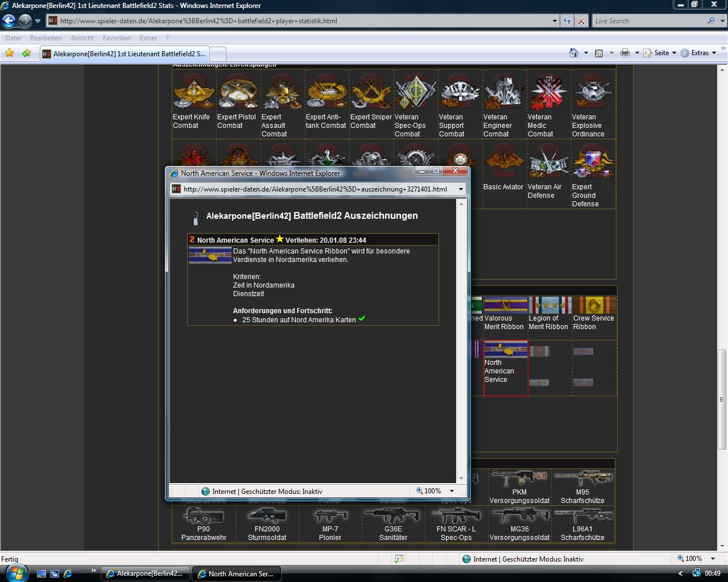The width and height of the screenshot is (728, 582).
Task: Click the Veteran Medic Combat badge
Action: tap(549, 92)
